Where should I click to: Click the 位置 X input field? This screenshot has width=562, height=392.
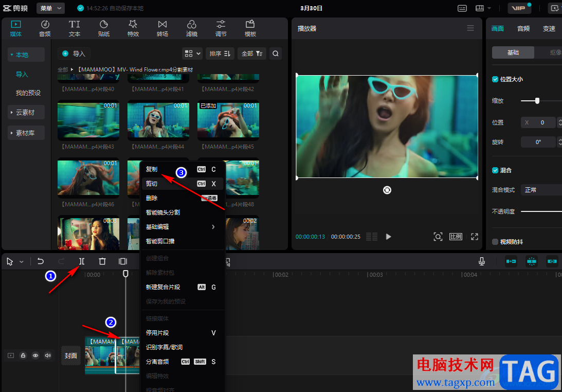click(538, 122)
